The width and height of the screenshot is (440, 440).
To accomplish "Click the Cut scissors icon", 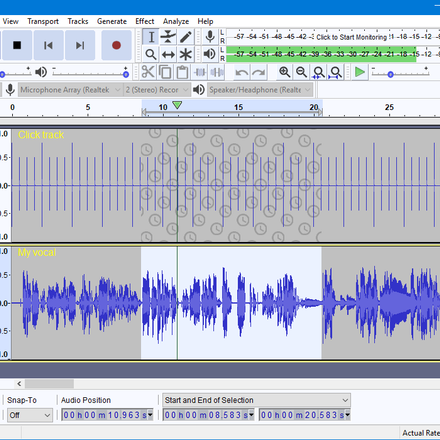I will (148, 72).
